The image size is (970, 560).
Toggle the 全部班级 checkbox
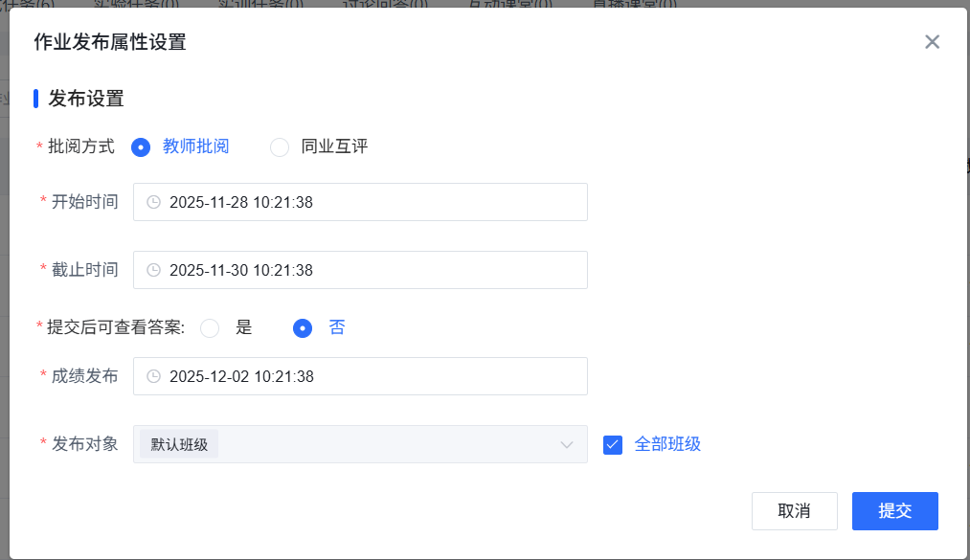click(x=613, y=445)
